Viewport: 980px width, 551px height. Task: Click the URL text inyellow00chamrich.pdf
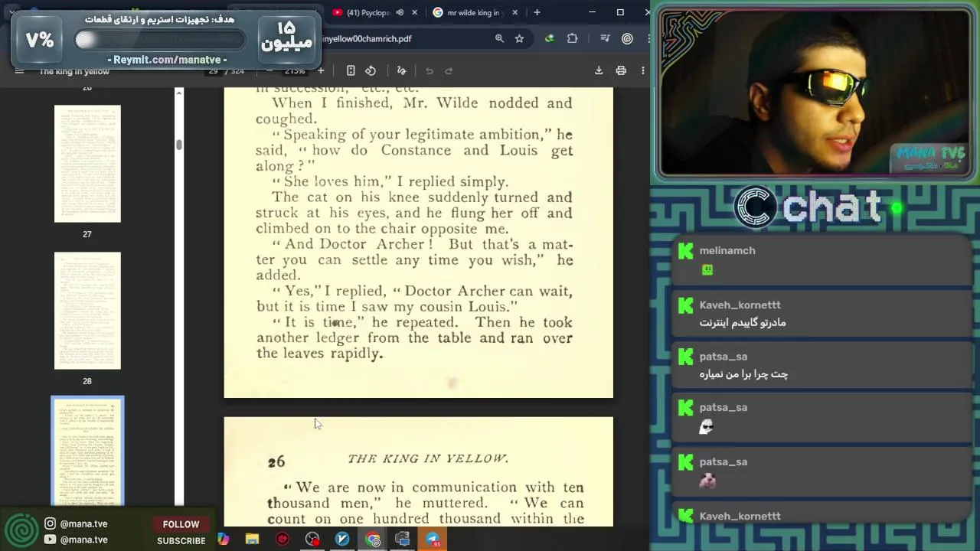(367, 38)
